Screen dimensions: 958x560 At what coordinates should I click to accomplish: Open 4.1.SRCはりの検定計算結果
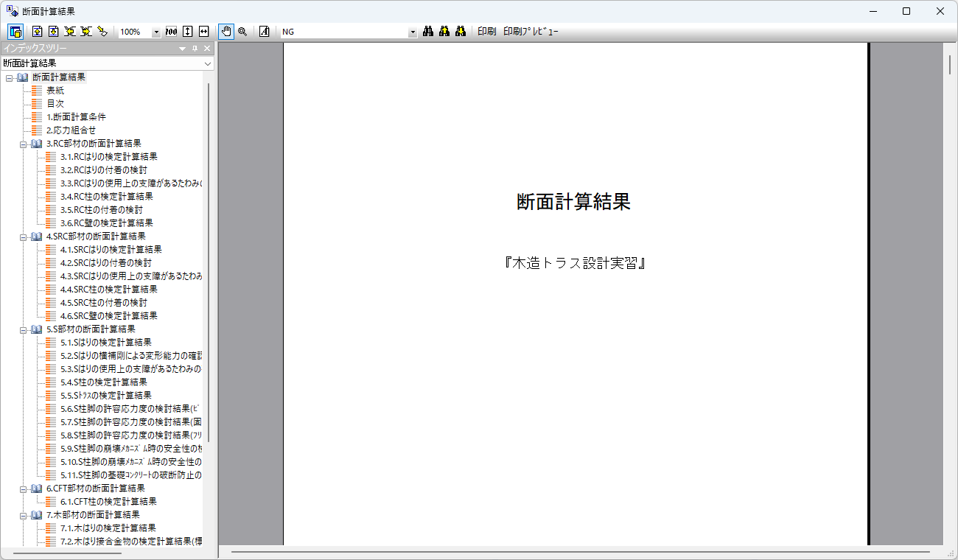click(111, 250)
